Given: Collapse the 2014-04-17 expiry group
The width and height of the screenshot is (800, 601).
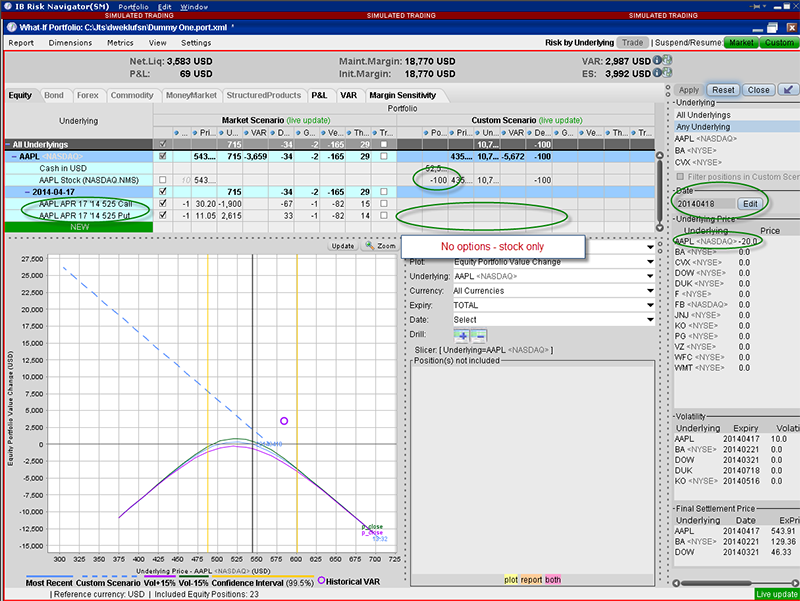Looking at the screenshot, I should click(28, 192).
